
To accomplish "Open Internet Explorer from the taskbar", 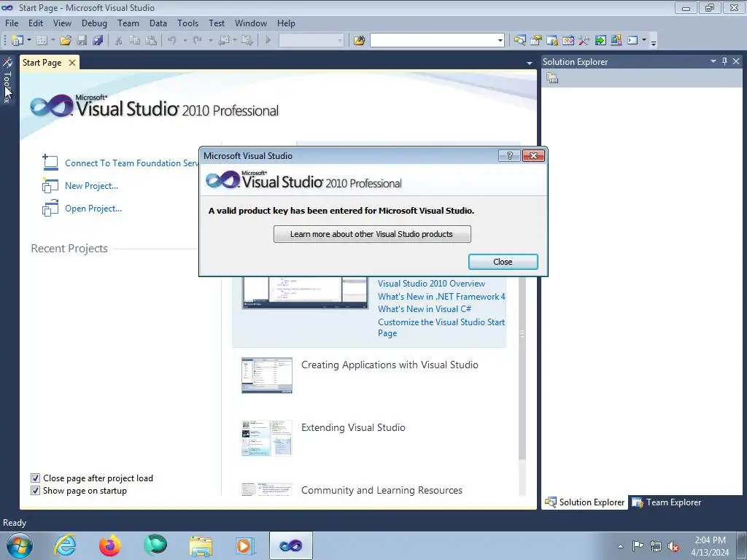I will click(65, 545).
